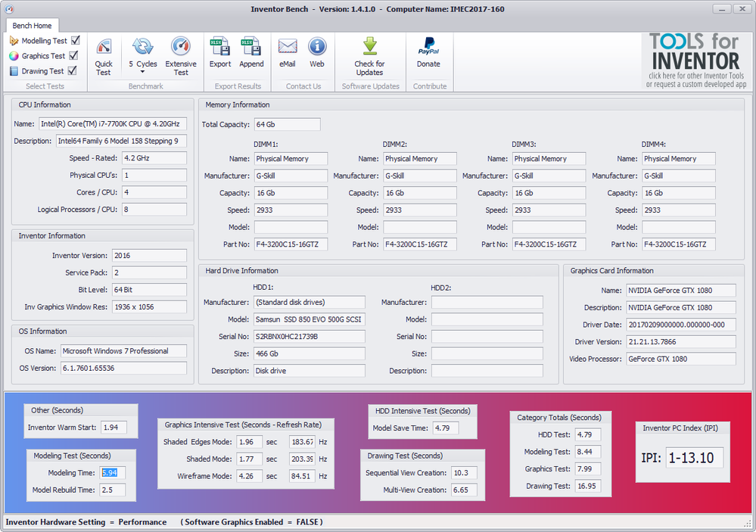Image resolution: width=756 pixels, height=532 pixels.
Task: Click the IPI 1-13.10 result field
Action: (x=695, y=458)
